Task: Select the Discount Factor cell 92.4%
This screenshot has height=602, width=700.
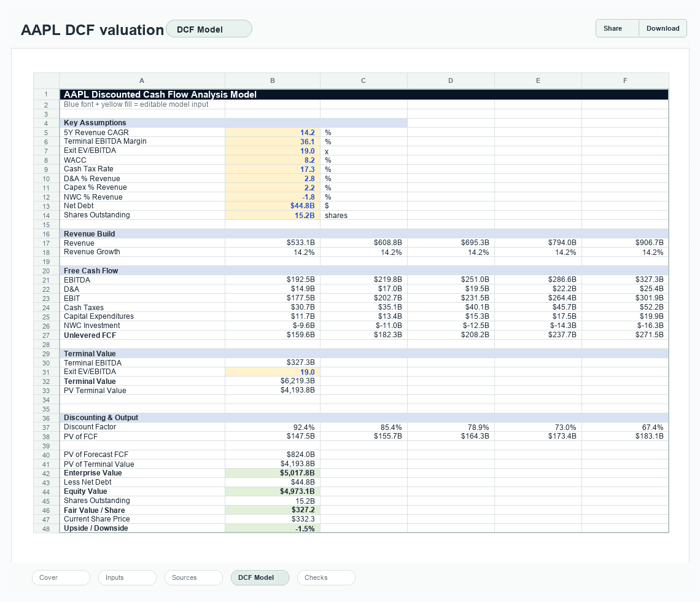Action: (272, 428)
